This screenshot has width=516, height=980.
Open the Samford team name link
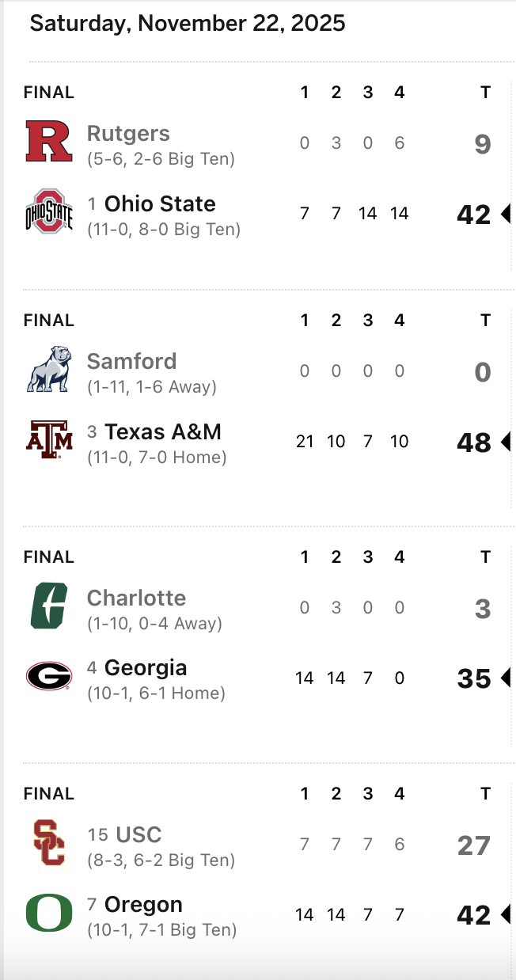[x=131, y=361]
